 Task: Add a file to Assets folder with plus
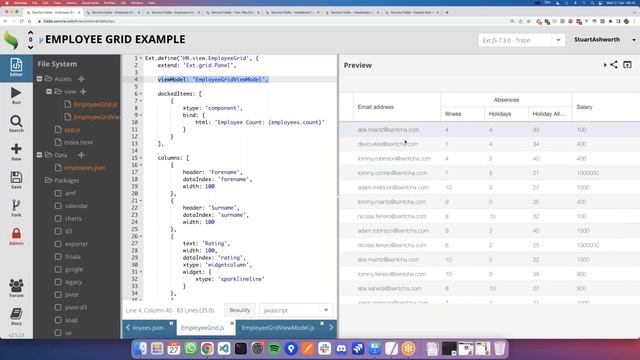click(x=81, y=79)
